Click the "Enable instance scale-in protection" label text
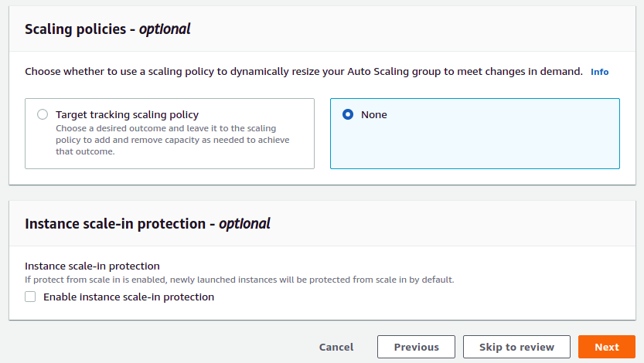This screenshot has width=644, height=363. click(128, 297)
